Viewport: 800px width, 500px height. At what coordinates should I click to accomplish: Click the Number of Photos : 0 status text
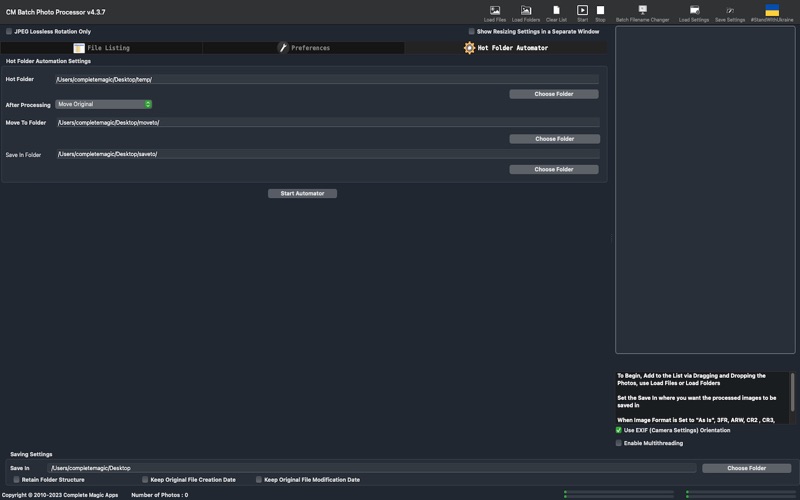point(160,495)
